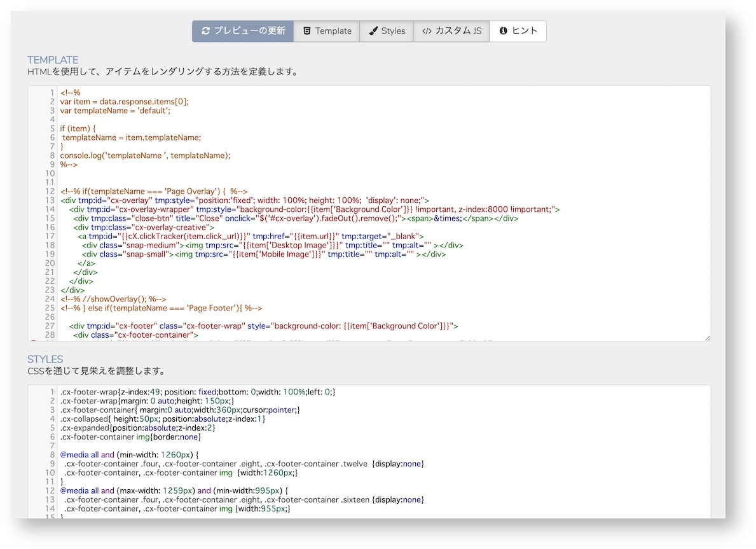This screenshot has width=756, height=549.
Task: Click the div class="cx-footer-container" template line 28
Action: pos(136,335)
